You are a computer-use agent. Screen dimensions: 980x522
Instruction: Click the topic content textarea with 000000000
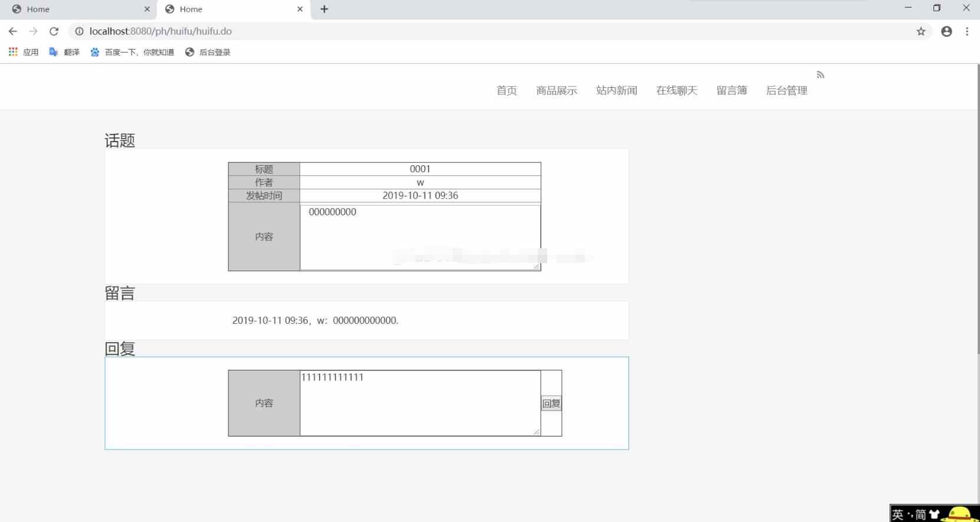pyautogui.click(x=420, y=237)
